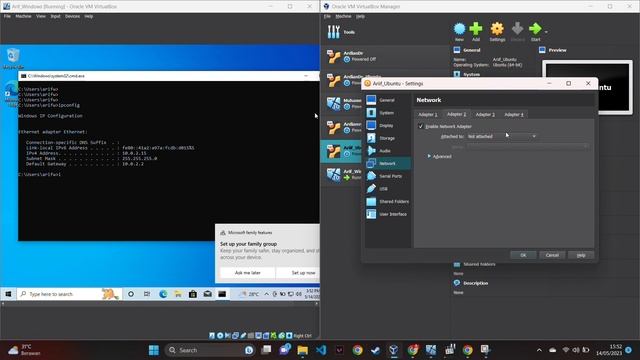
Task: Open host Windows Start button
Action: click(154, 350)
